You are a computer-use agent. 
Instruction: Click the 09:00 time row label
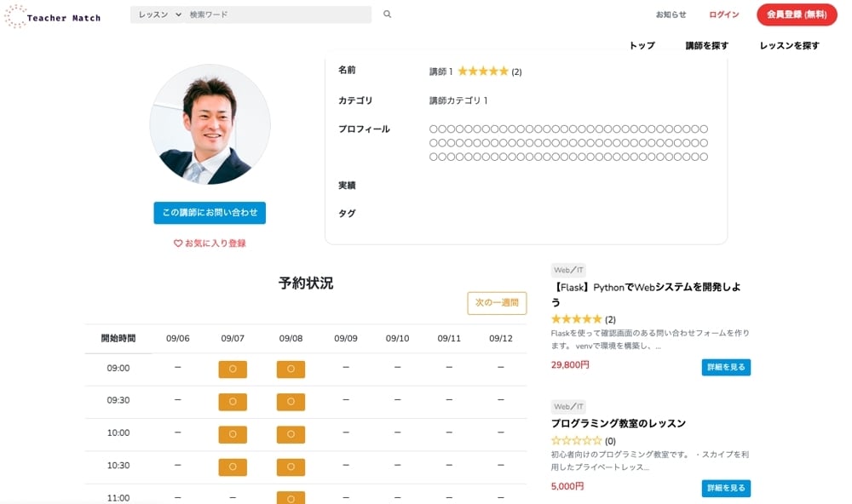(118, 369)
